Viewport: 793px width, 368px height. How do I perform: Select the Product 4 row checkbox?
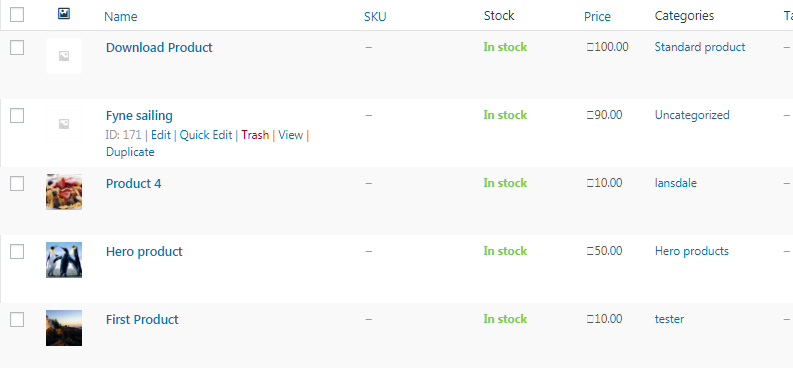coord(17,183)
